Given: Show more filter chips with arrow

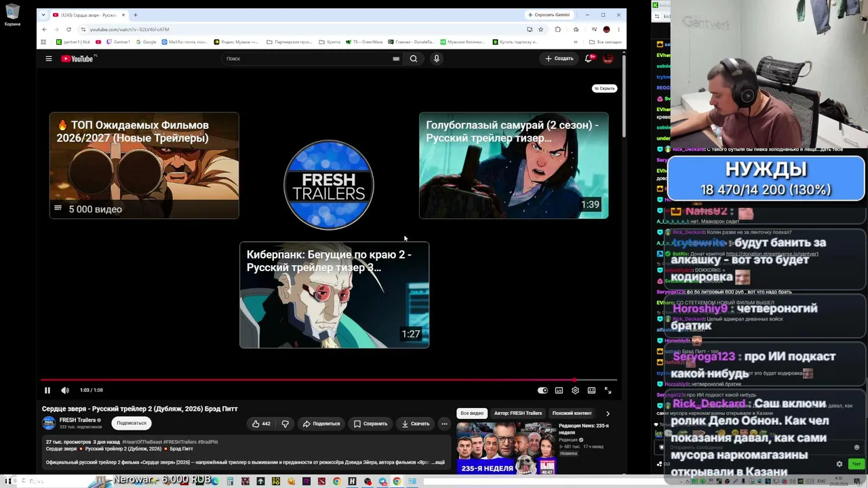Looking at the screenshot, I should 608,413.
